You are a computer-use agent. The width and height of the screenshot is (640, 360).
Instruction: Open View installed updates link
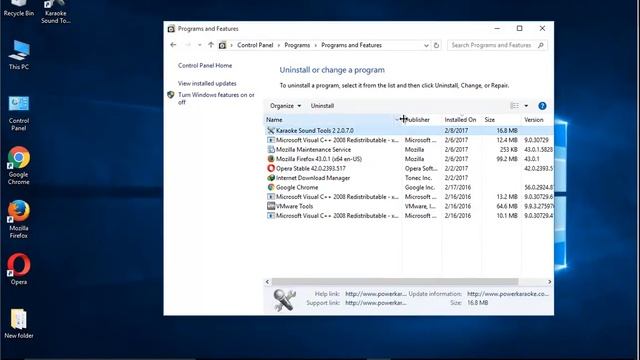pos(207,83)
